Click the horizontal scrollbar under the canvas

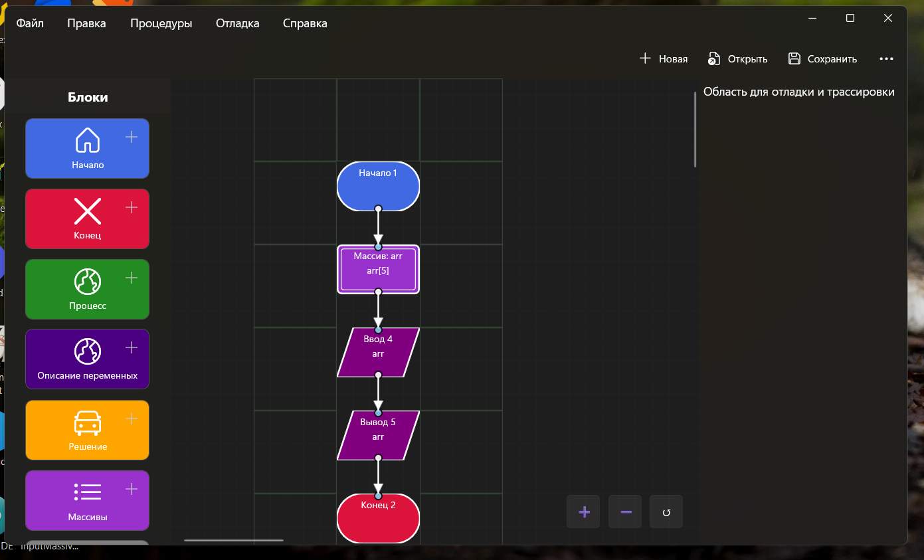pyautogui.click(x=234, y=541)
